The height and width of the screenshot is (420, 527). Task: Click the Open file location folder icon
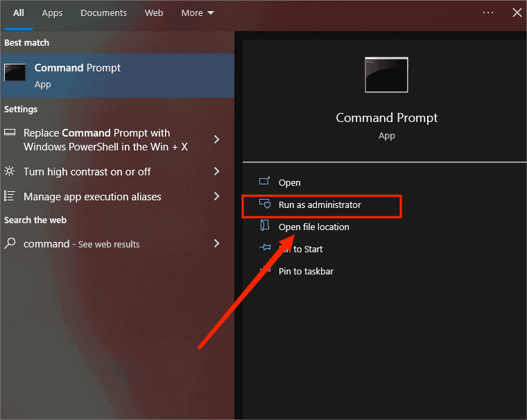(264, 227)
